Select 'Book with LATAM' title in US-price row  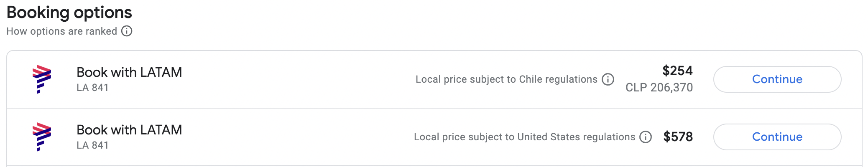129,130
